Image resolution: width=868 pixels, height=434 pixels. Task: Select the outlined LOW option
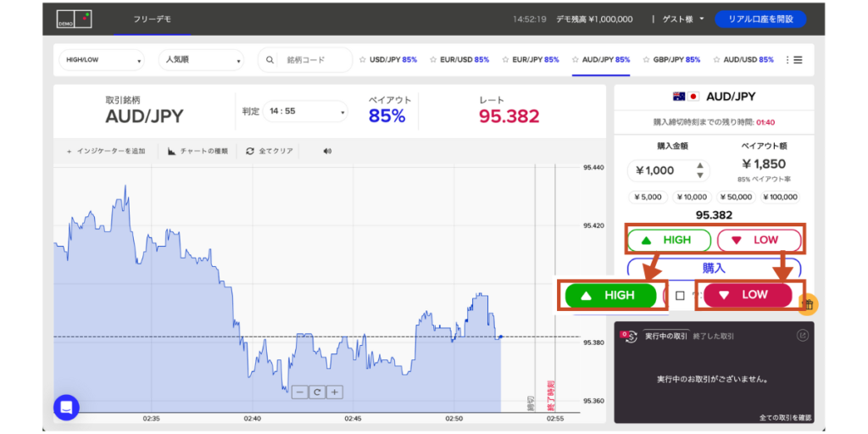[x=758, y=240]
